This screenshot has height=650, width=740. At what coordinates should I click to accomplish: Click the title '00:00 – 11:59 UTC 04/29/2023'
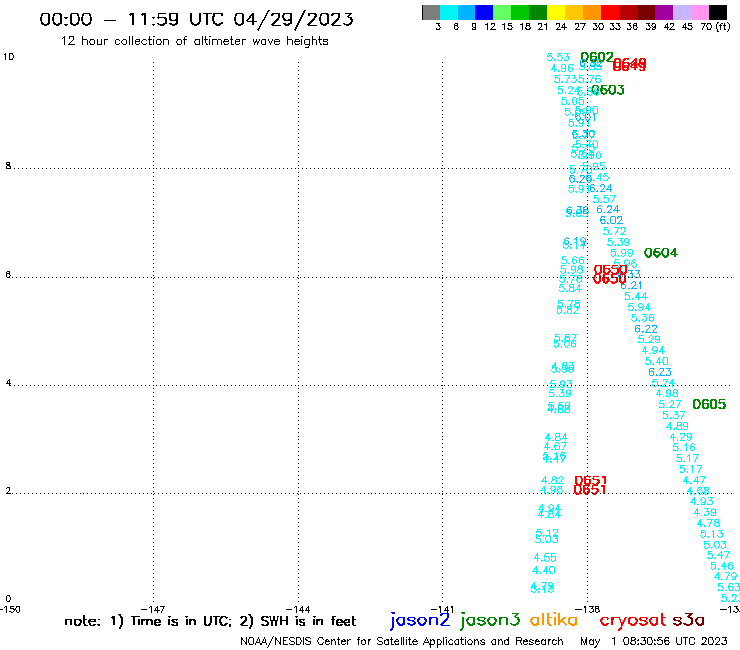(196, 19)
